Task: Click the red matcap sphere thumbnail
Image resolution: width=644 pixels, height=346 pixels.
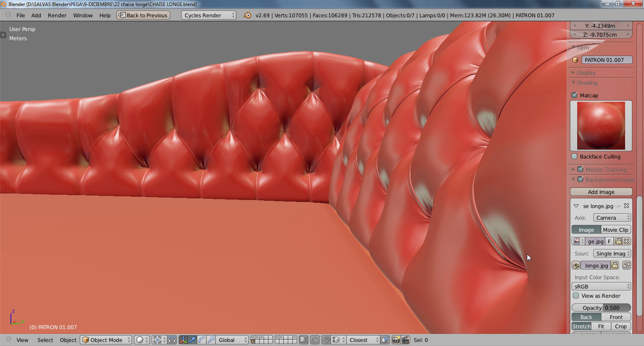Action: coord(601,126)
